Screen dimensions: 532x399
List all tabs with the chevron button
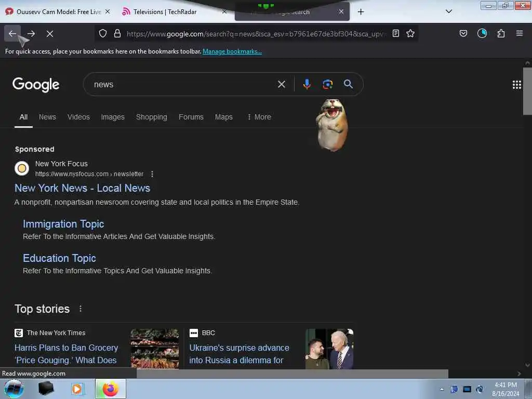tap(449, 11)
